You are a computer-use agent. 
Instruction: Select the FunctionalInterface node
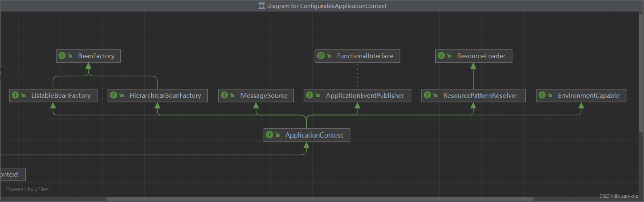(358, 56)
